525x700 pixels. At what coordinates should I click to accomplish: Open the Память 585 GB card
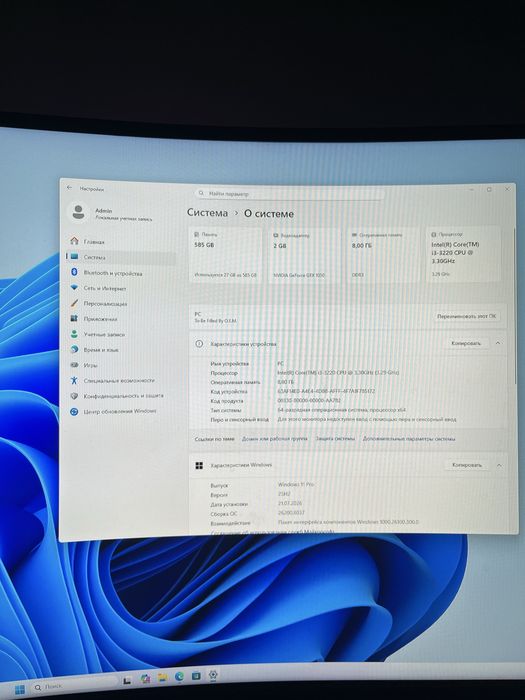pyautogui.click(x=226, y=254)
